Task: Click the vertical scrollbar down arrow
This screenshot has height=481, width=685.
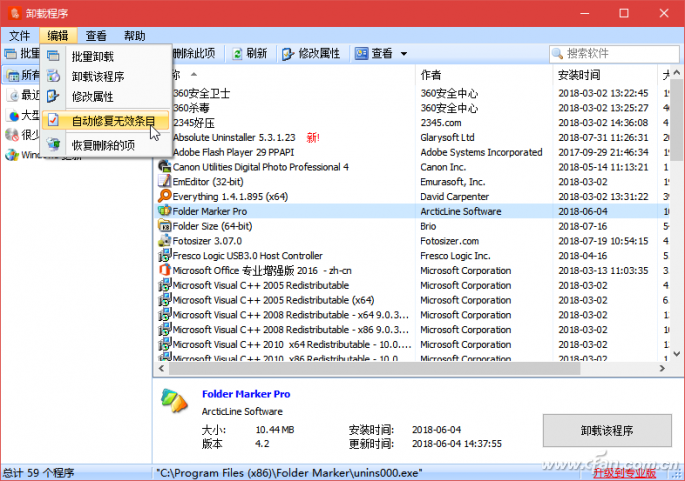Action: point(677,353)
